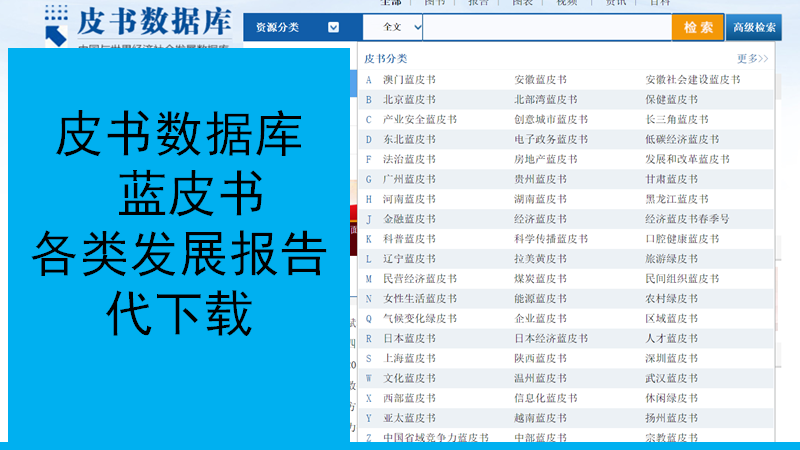Select 北部湾蓝皮书
The image size is (800, 450).
[x=545, y=99]
